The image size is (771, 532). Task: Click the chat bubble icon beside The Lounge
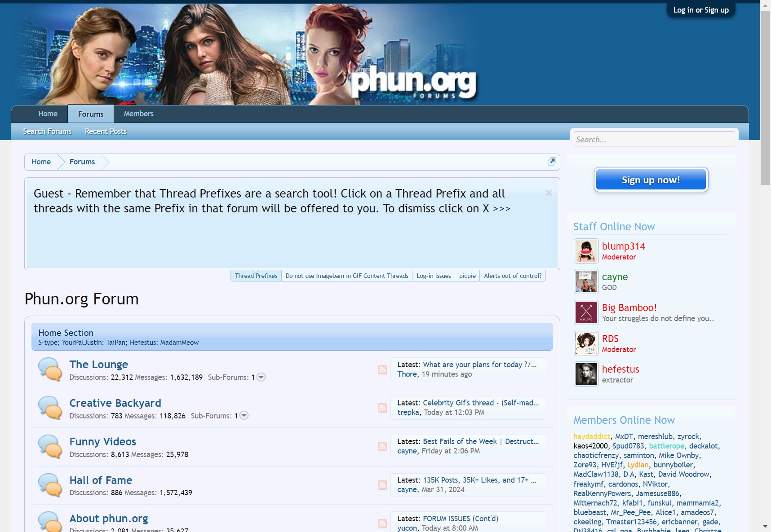pyautogui.click(x=50, y=369)
